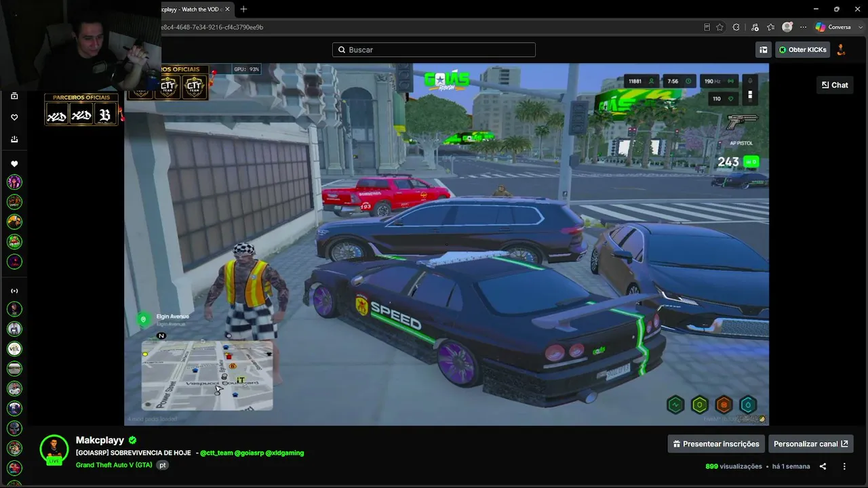Open Grand Theft Auto V category link
868x488 pixels.
tap(114, 465)
